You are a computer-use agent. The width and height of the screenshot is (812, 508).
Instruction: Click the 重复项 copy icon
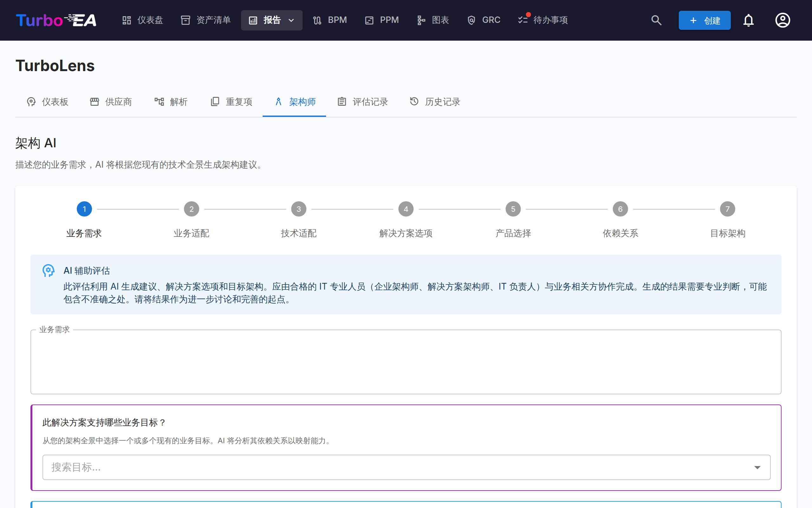click(215, 102)
